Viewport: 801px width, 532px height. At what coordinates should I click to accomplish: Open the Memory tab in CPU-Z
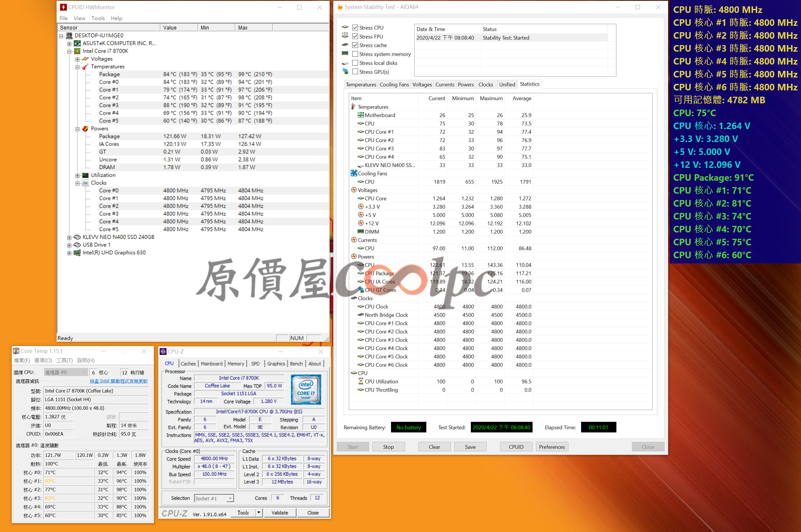pos(235,363)
